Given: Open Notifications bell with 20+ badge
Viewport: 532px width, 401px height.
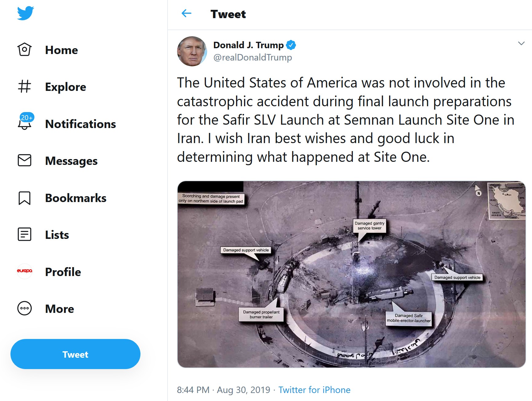Looking at the screenshot, I should [25, 123].
